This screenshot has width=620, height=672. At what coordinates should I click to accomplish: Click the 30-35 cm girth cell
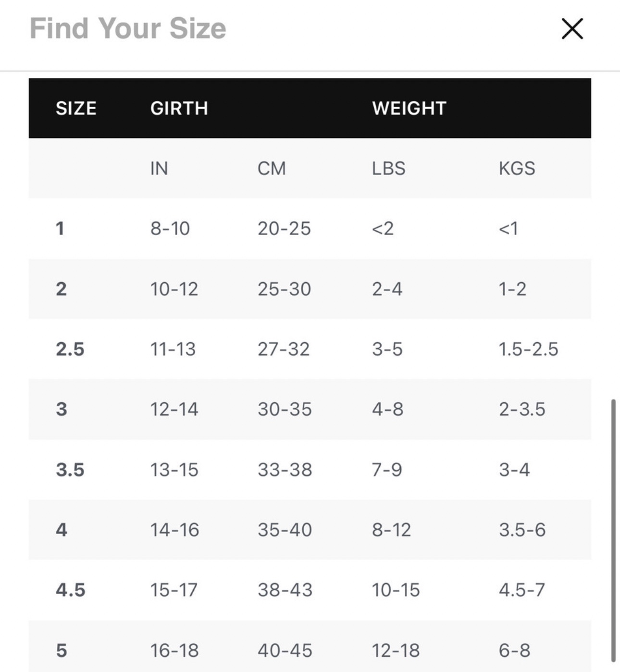coord(285,409)
